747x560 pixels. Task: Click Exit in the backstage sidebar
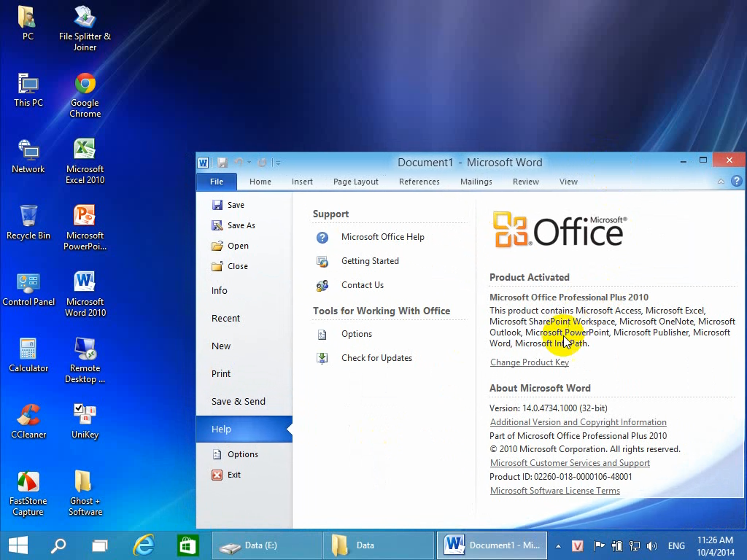233,475
